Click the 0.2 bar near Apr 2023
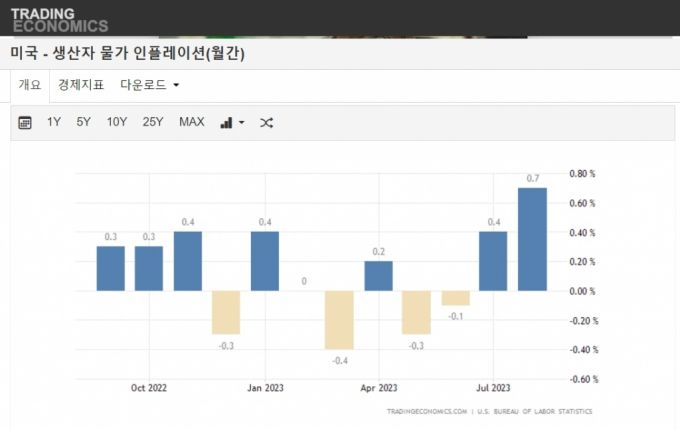680x430 pixels. [x=379, y=276]
